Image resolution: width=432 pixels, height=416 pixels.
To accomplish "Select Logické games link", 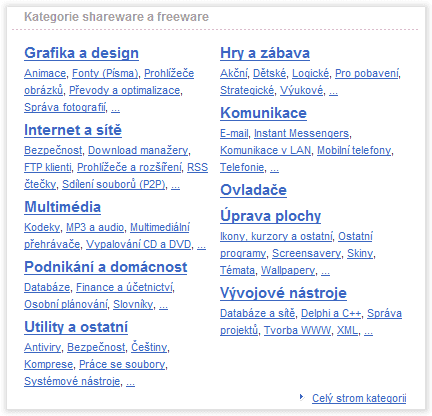I will click(x=311, y=73).
